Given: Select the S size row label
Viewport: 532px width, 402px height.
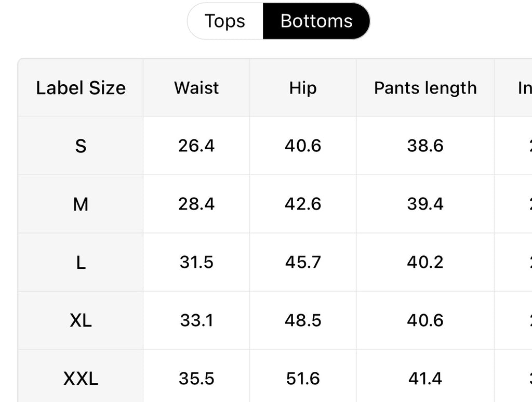Looking at the screenshot, I should [x=81, y=146].
